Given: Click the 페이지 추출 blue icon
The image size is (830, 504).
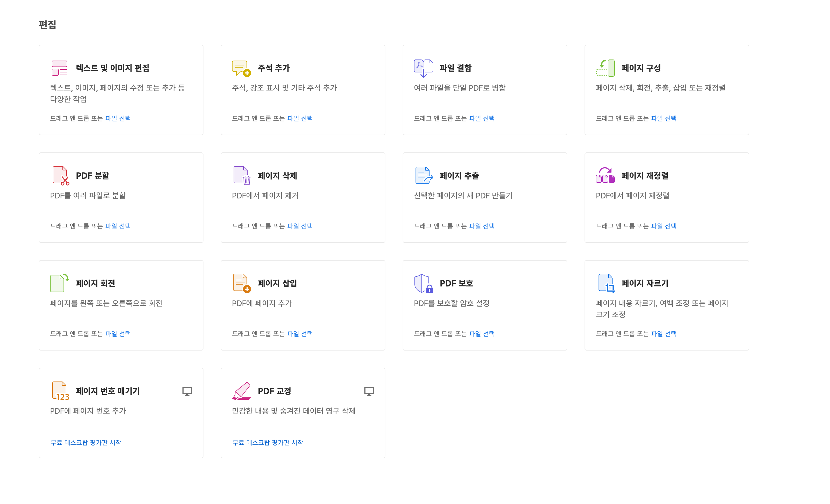Looking at the screenshot, I should point(423,176).
